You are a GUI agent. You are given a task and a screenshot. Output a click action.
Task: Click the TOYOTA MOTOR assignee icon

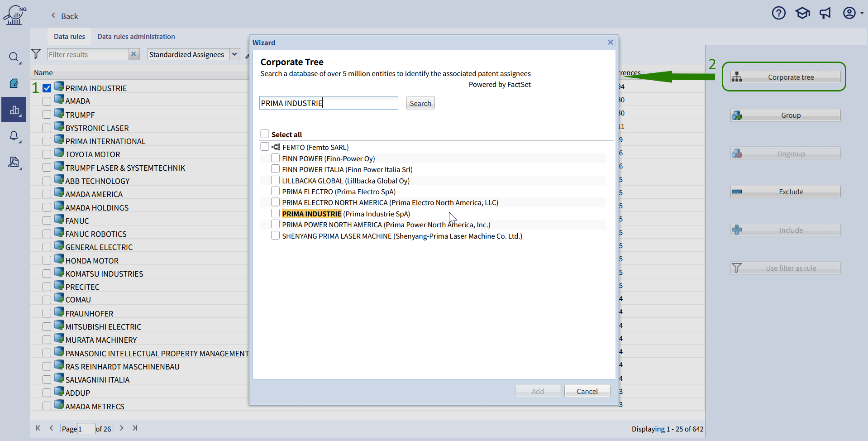coord(59,152)
